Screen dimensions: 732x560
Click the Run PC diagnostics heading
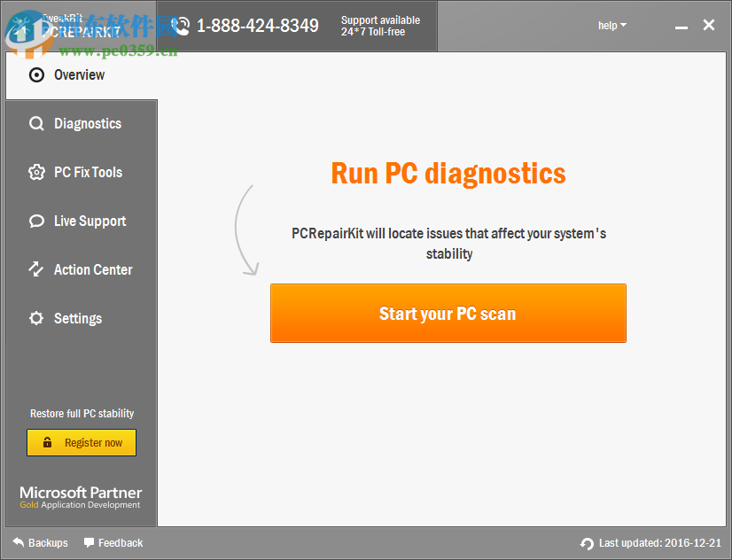pyautogui.click(x=448, y=174)
